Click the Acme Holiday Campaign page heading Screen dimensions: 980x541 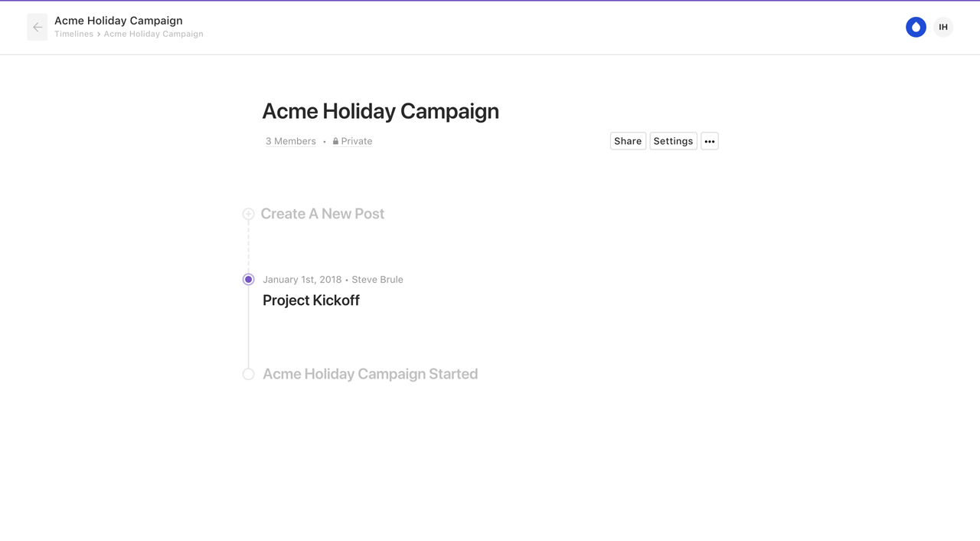[x=381, y=111]
